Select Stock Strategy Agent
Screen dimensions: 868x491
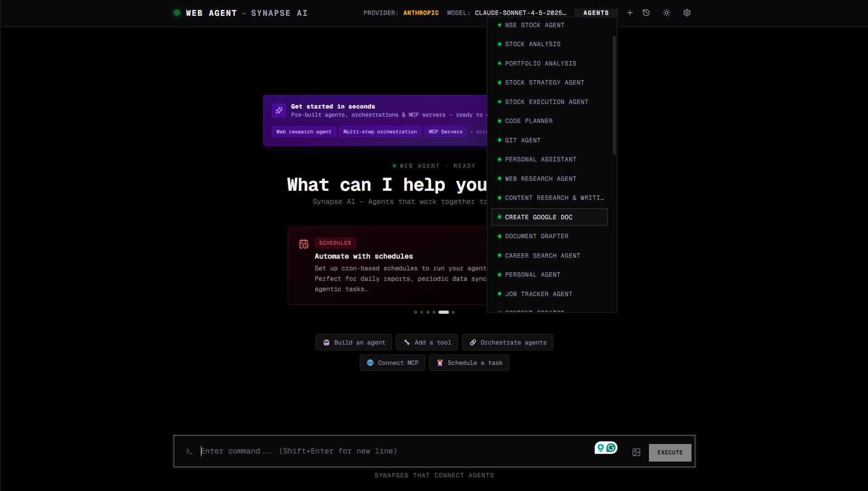tap(549, 82)
